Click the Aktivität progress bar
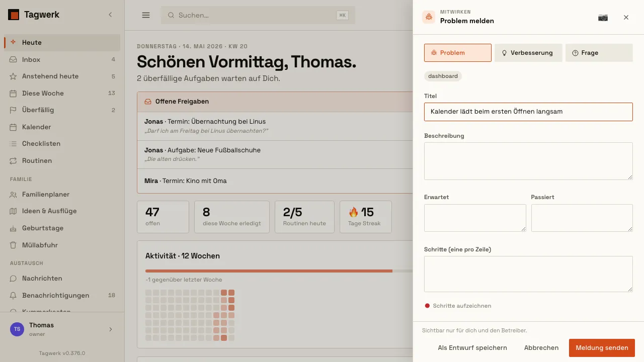The width and height of the screenshot is (644, 362). click(279, 271)
